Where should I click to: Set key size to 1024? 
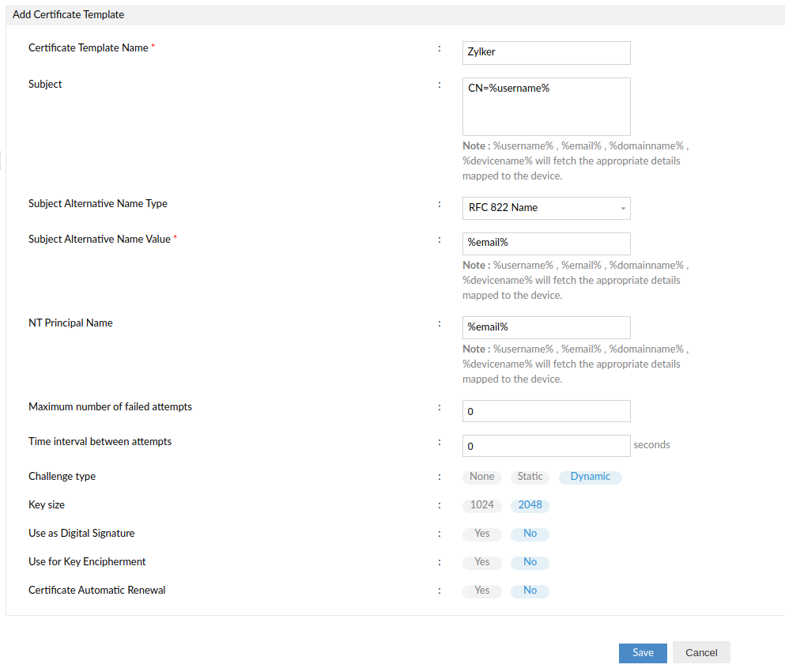coord(481,505)
